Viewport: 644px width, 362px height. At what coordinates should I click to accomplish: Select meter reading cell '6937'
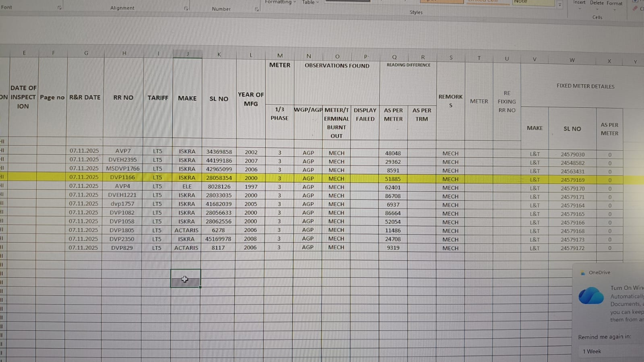393,205
